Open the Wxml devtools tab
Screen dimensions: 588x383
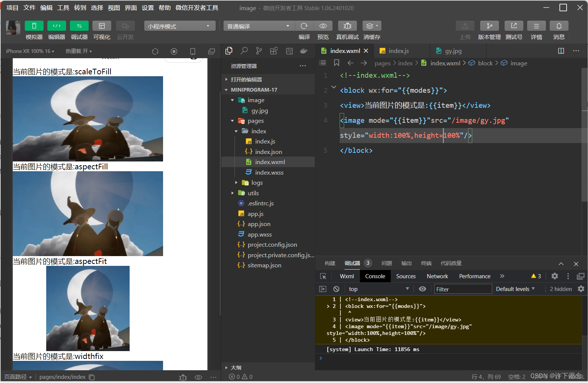[x=347, y=276]
